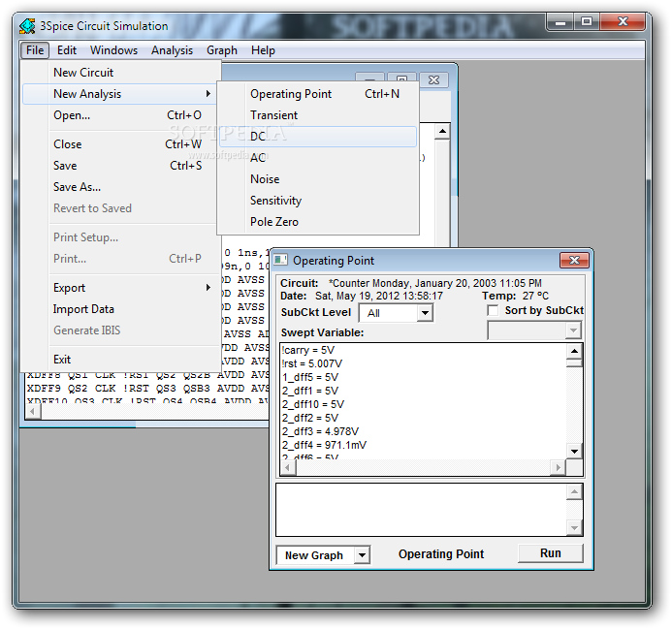Close the Operating Point dialog

[x=574, y=260]
